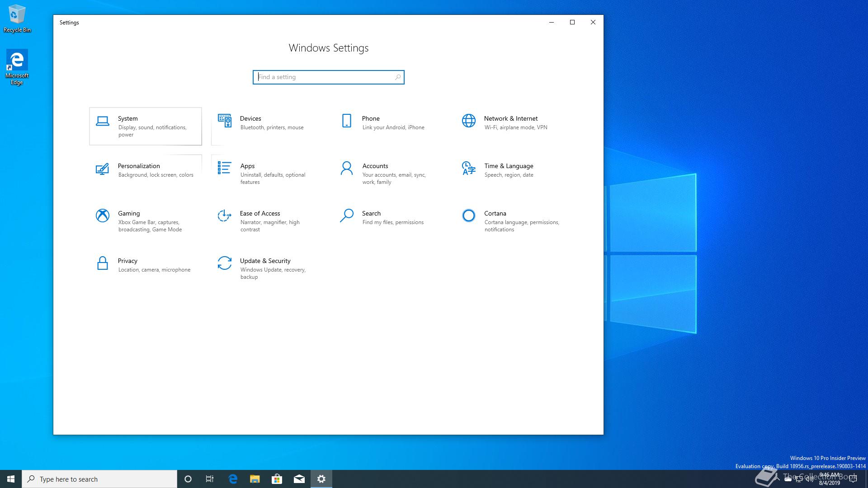Open Search magnifier category icon
Viewport: 868px width, 488px height.
tap(347, 216)
